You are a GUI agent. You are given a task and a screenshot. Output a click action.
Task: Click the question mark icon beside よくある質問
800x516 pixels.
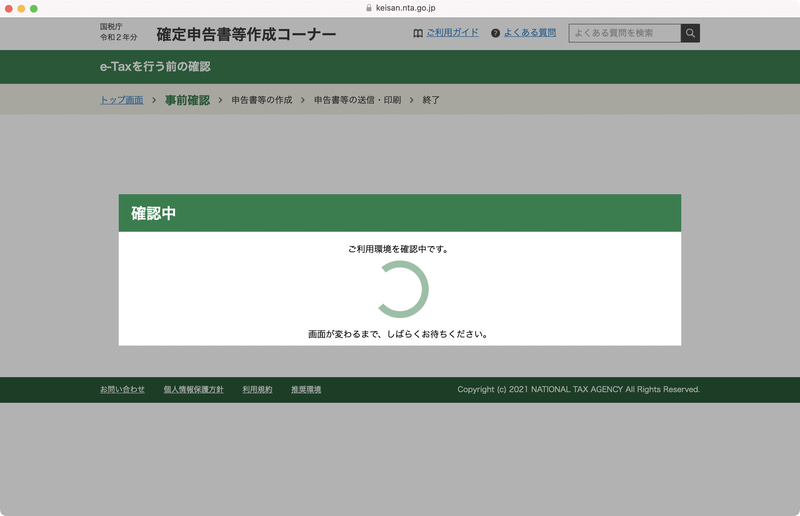(495, 33)
